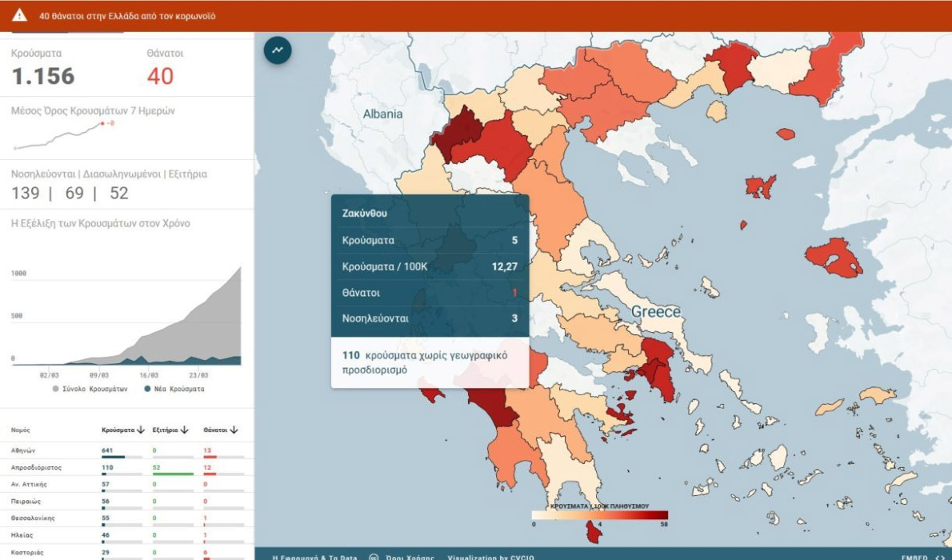952x560 pixels.
Task: Open Visualization by CVCIO link
Action: [x=490, y=557]
